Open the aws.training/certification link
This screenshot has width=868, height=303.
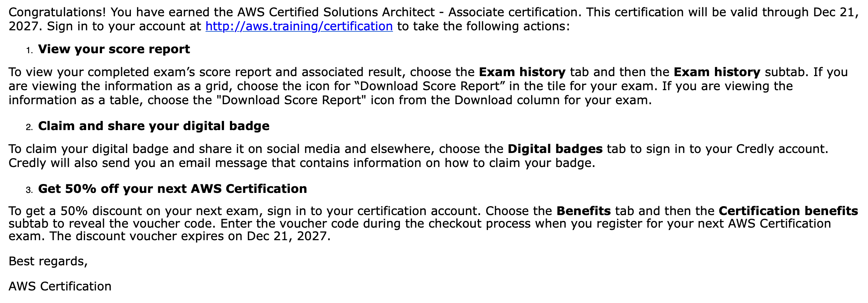pos(299,26)
